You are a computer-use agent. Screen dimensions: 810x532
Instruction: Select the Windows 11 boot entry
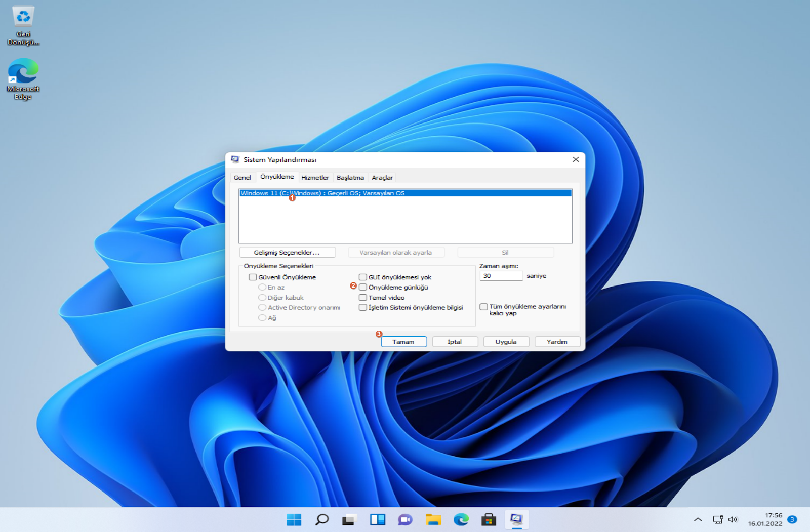(x=406, y=193)
